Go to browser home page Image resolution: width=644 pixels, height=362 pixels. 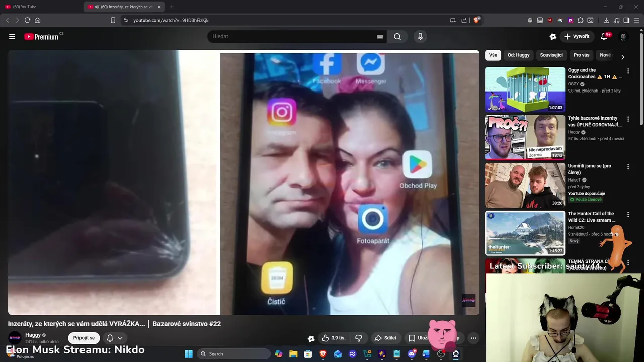(37, 20)
